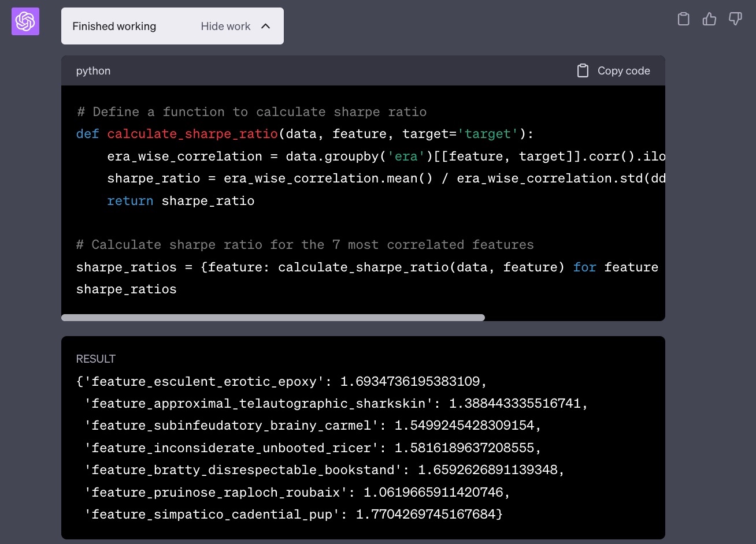Click the feature_esculent_erotic_epoxy result row
The width and height of the screenshot is (756, 544).
point(281,381)
